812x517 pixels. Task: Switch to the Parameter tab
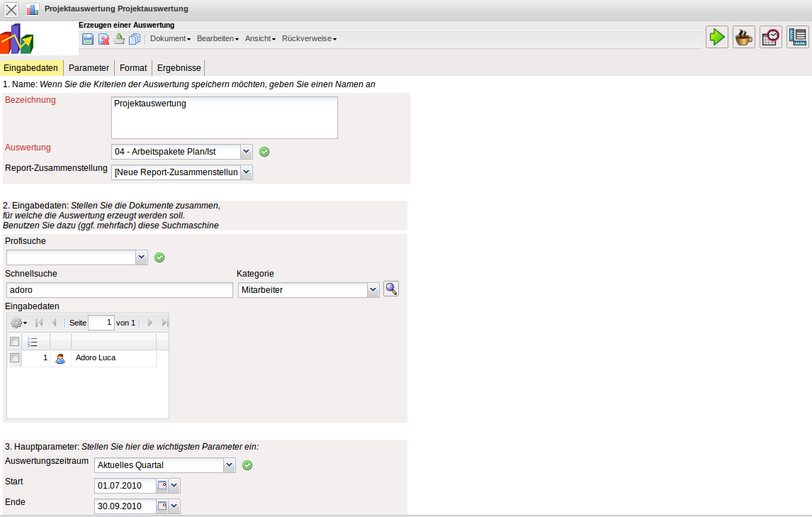click(x=89, y=68)
